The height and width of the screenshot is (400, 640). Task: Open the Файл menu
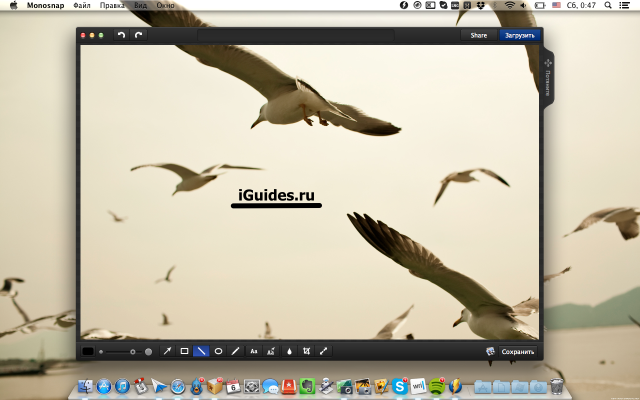(x=82, y=5)
